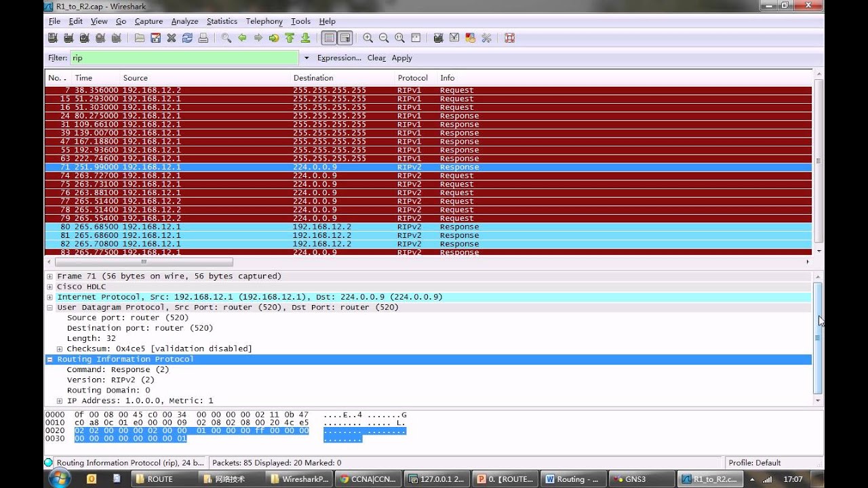Jump to the first packet
Image resolution: width=868 pixels, height=488 pixels.
290,38
